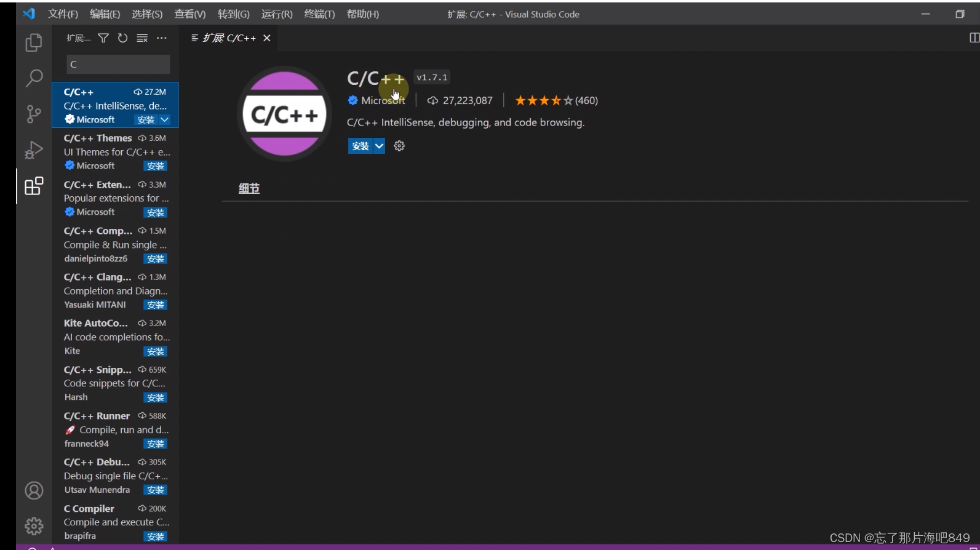Open install dropdown in the C/C++ list item
The height and width of the screenshot is (550, 980).
[164, 120]
